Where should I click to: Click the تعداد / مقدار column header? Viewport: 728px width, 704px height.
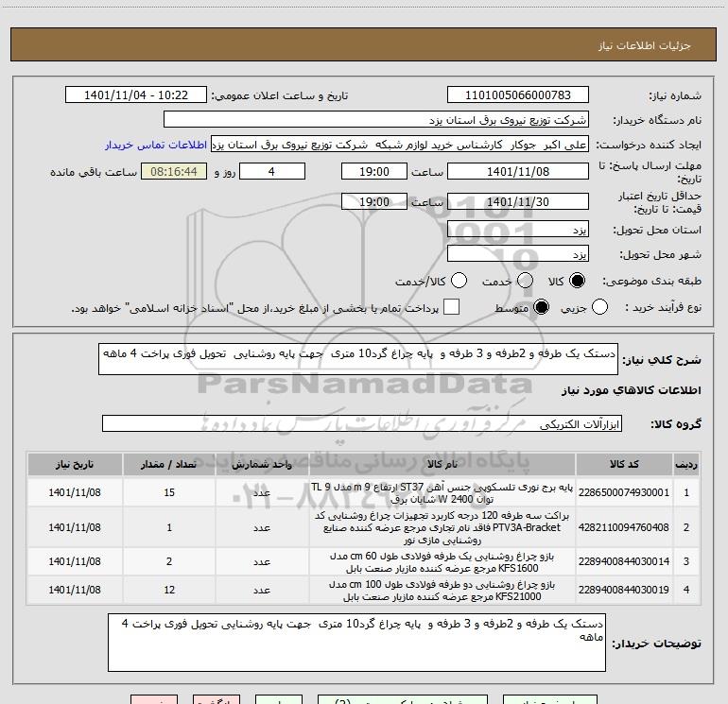[x=169, y=465]
